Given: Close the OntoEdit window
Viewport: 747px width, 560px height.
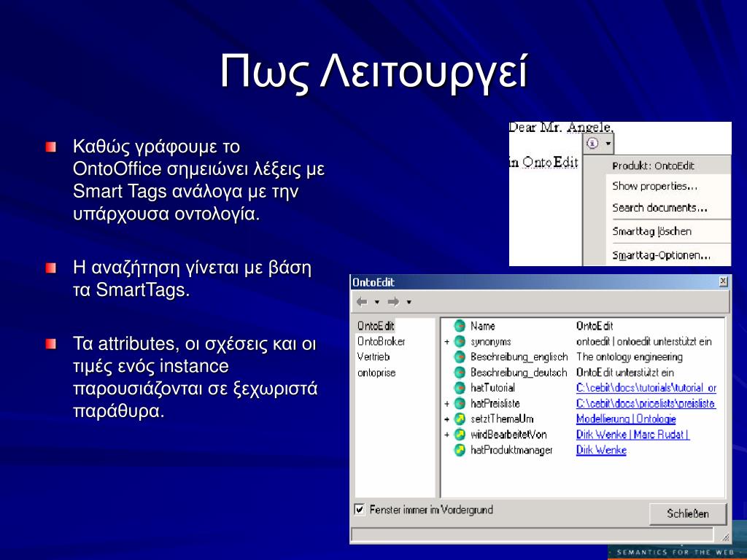Looking at the screenshot, I should [x=723, y=281].
